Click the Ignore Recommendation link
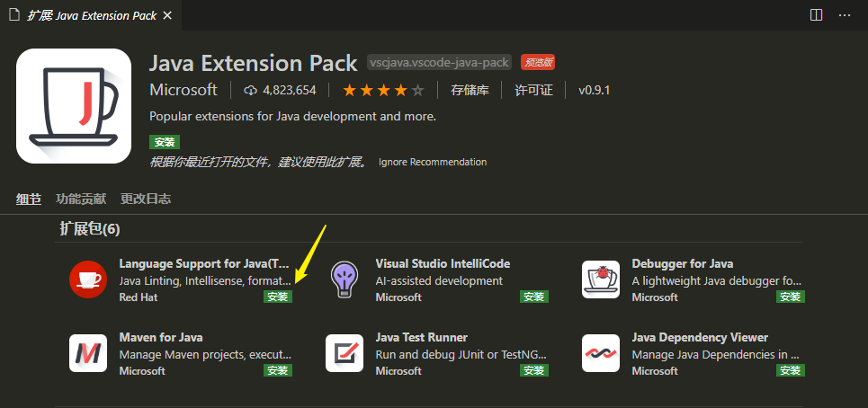 click(433, 162)
